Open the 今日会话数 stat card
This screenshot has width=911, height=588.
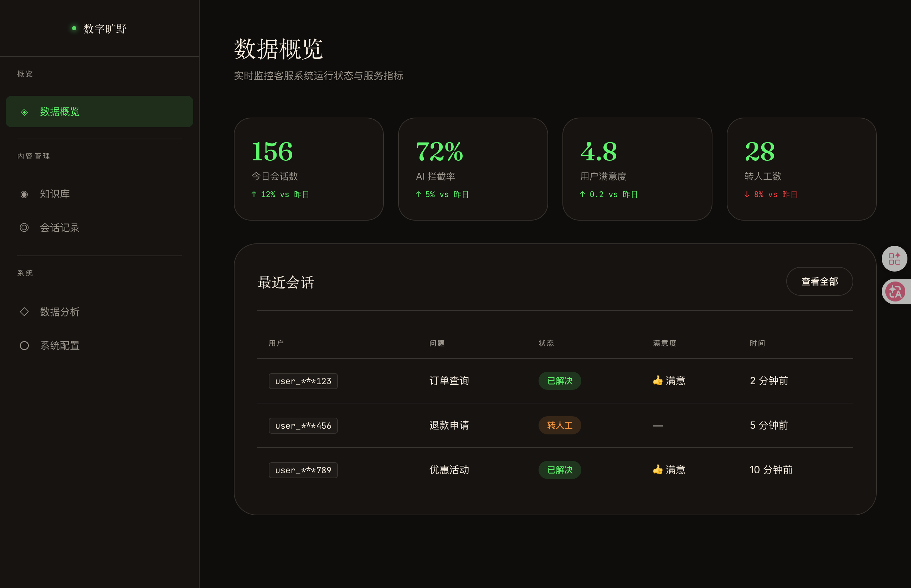pos(309,169)
